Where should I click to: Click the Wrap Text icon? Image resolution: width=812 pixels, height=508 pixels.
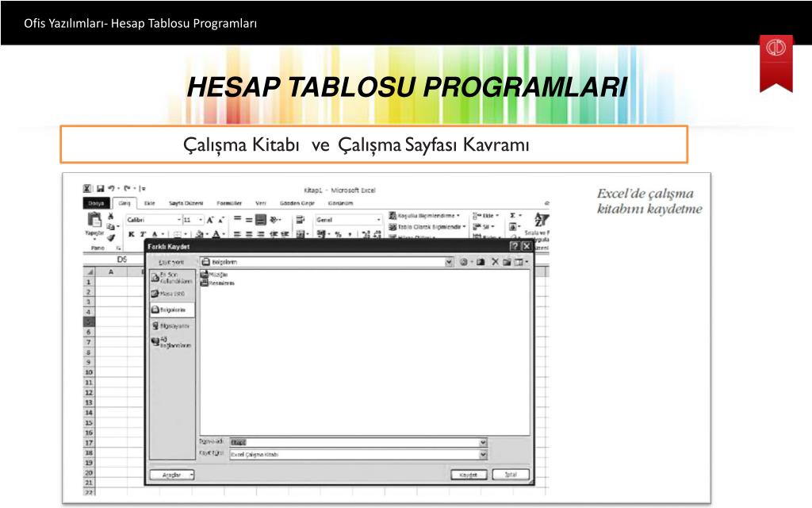300,221
